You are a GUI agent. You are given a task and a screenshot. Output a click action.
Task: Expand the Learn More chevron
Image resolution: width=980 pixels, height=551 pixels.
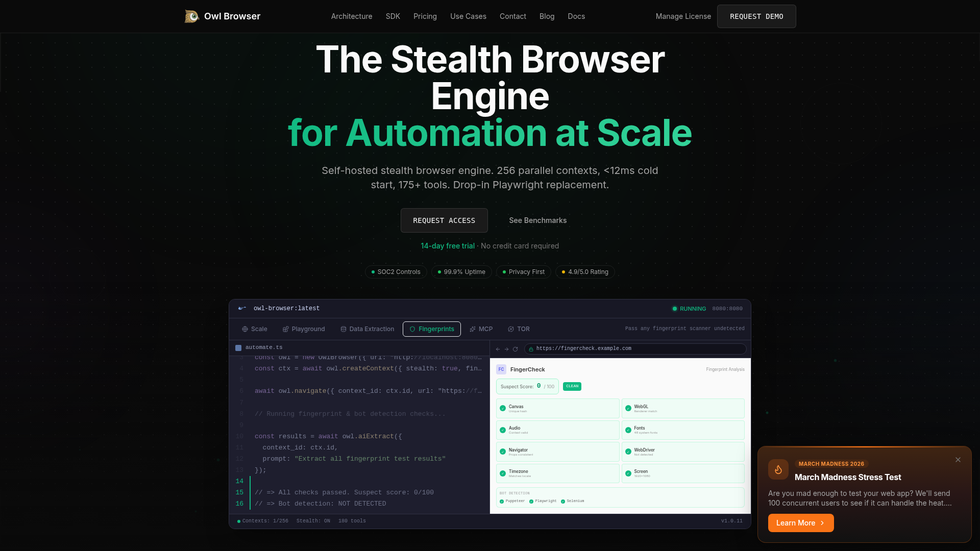[822, 523]
